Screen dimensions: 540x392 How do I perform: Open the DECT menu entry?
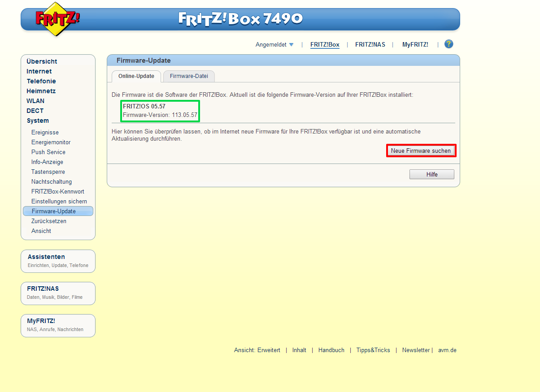(x=35, y=111)
